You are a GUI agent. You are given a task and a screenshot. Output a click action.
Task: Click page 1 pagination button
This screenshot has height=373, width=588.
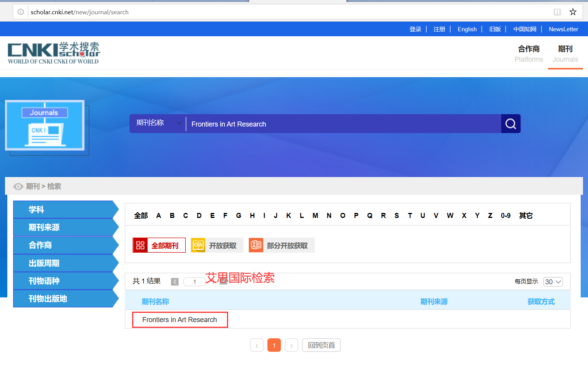click(274, 345)
